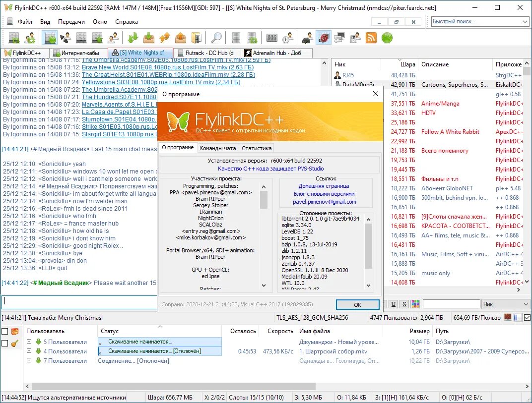The image size is (532, 403).
Task: Toggle the checkbox at hub status bar end
Action: pos(527,318)
